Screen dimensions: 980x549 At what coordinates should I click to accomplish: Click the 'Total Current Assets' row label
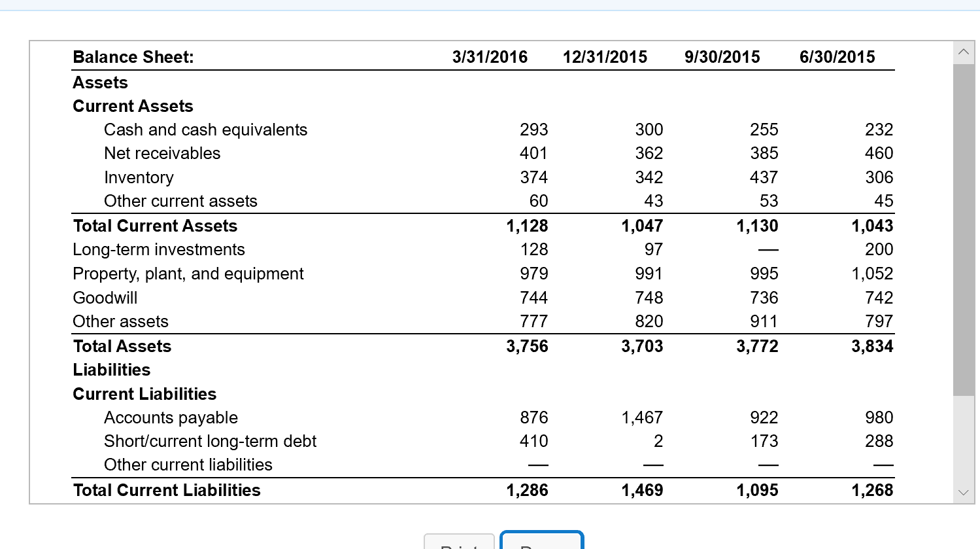(155, 226)
